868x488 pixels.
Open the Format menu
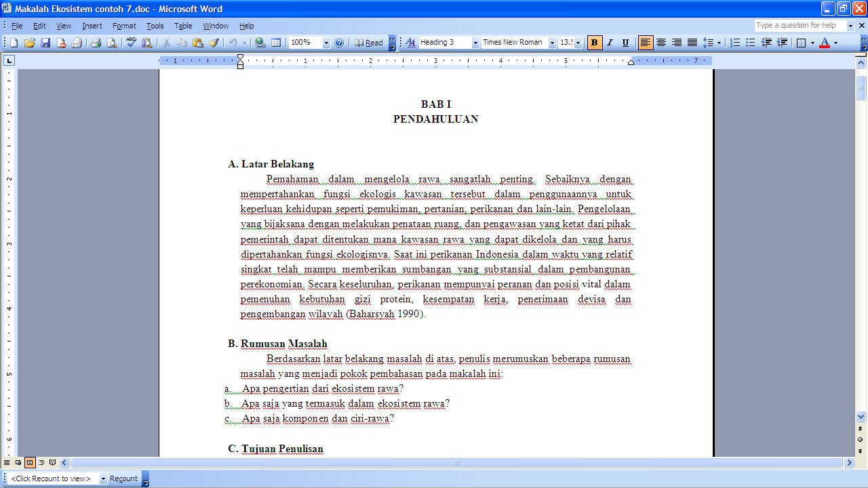point(124,26)
